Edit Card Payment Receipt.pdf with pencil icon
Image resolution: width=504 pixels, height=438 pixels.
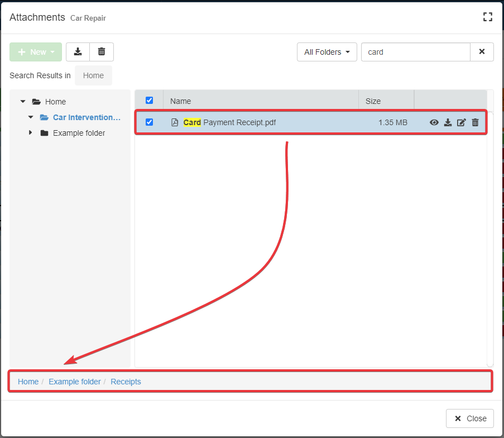[x=461, y=122]
